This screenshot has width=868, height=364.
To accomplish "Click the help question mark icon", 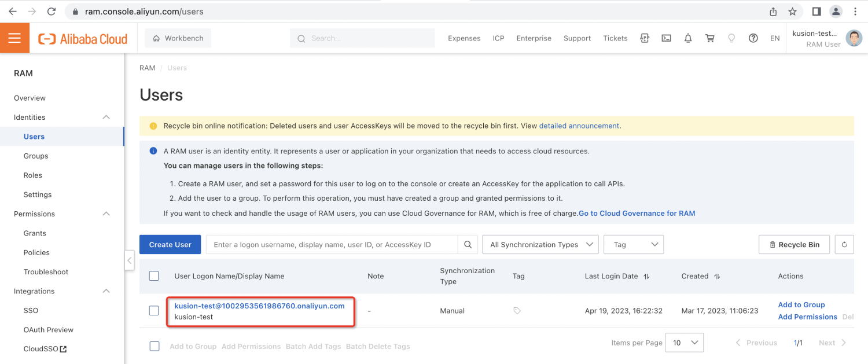I will click(x=753, y=38).
